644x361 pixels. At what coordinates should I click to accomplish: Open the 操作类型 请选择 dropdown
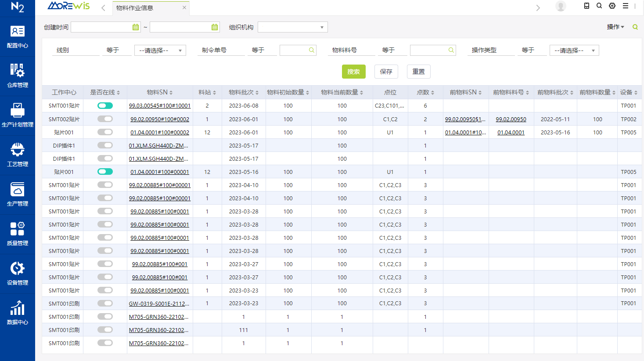coord(574,51)
